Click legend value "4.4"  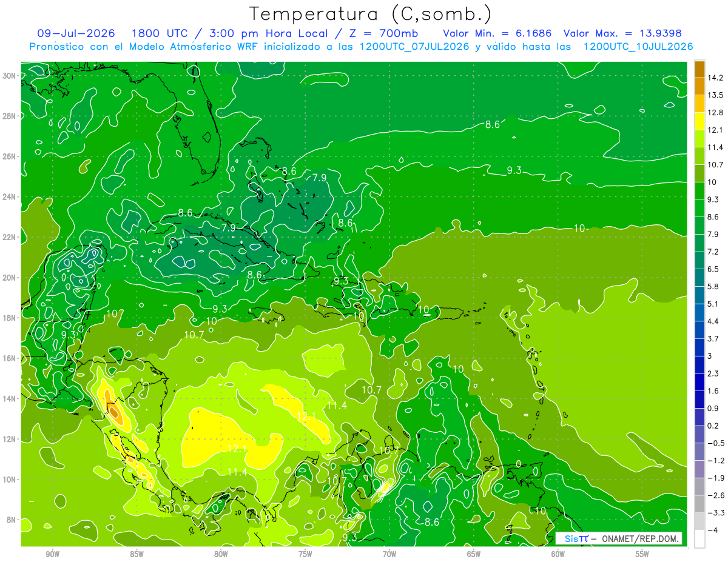pos(713,321)
